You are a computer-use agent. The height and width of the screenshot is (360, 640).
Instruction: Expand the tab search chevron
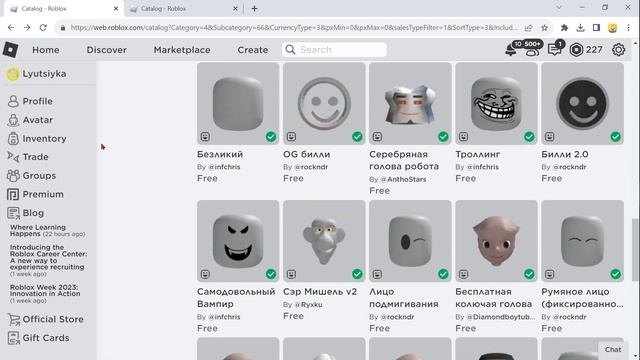point(559,7)
